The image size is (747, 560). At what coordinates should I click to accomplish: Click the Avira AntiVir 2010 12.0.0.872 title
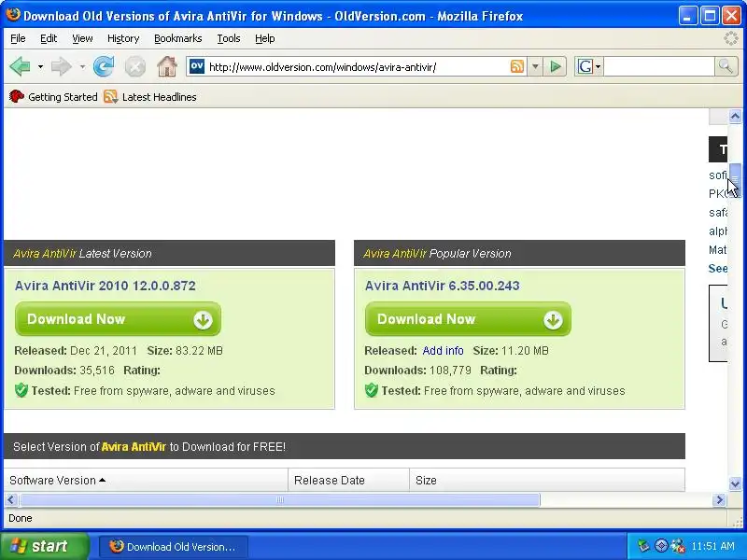(x=106, y=286)
